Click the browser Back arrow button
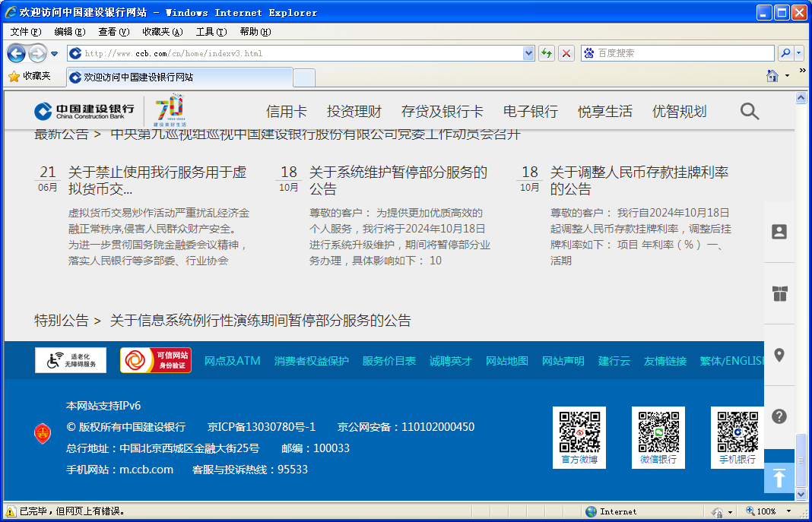The image size is (812, 522). tap(17, 52)
